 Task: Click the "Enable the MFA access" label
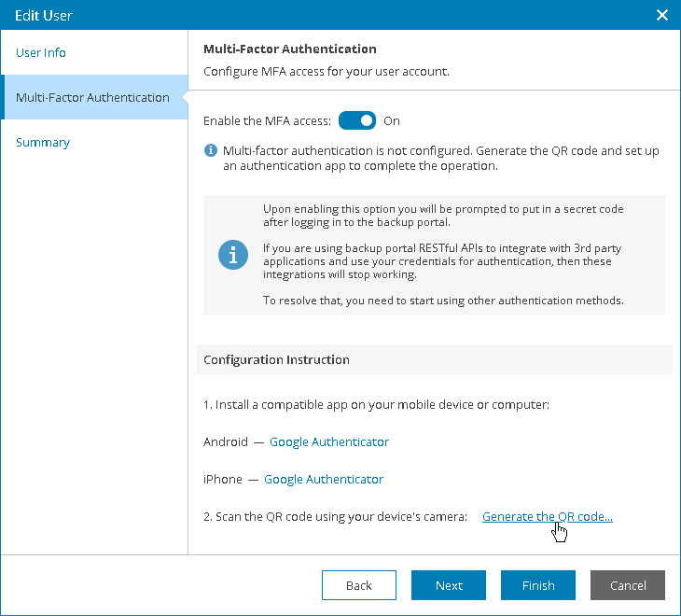click(267, 120)
